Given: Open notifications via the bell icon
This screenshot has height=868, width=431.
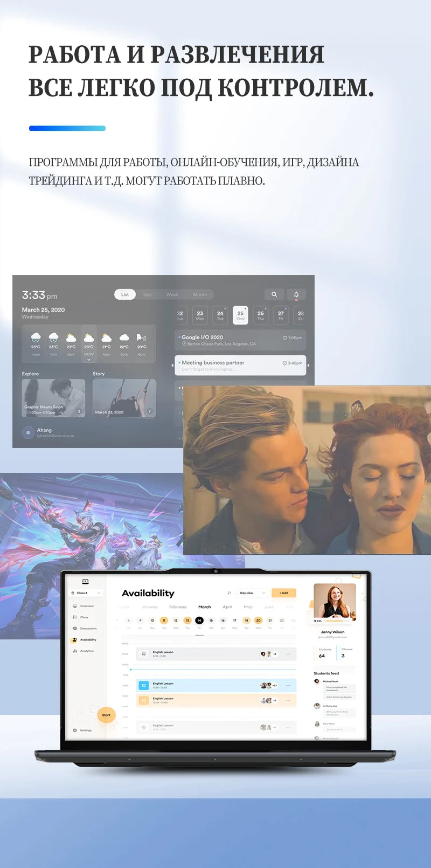Looking at the screenshot, I should tap(296, 294).
